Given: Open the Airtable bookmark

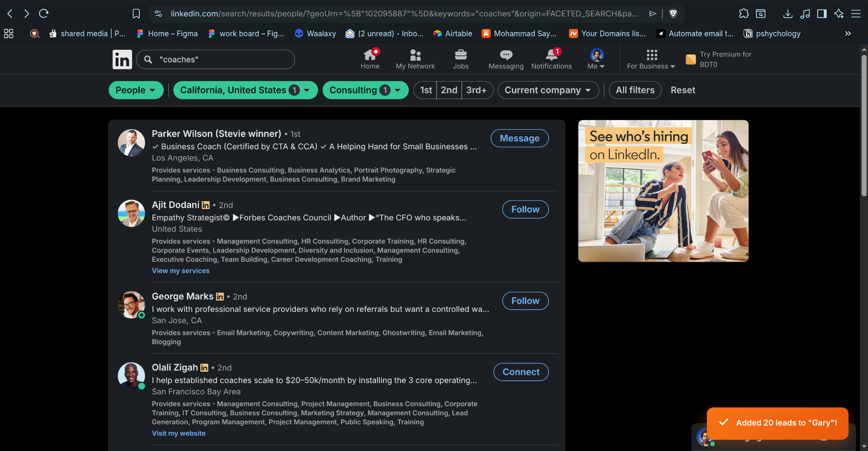Looking at the screenshot, I should pyautogui.click(x=452, y=34).
